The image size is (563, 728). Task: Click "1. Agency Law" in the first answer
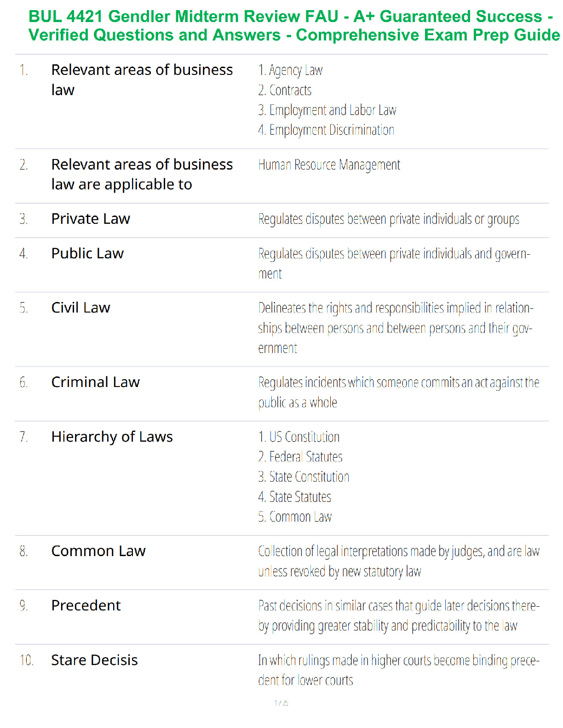(x=290, y=70)
